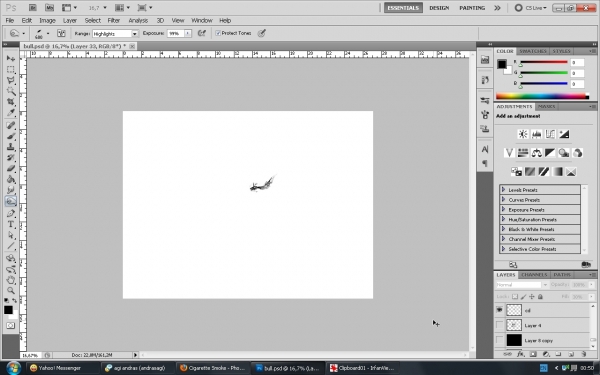Click the foreground color swatch in toolbox
Screen dimensions: 600x375
click(x=8, y=310)
